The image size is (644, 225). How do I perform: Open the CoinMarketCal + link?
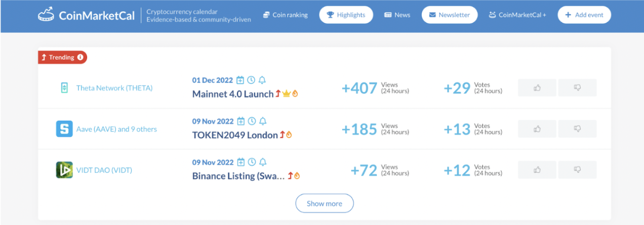tap(517, 15)
